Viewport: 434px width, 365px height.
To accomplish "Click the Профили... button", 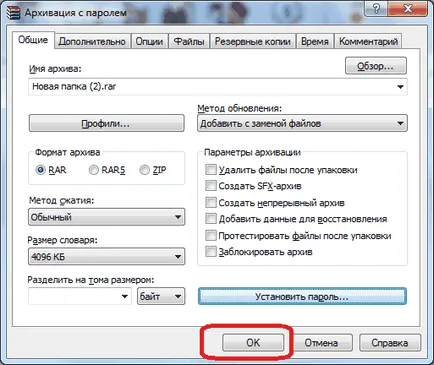I will coord(106,123).
